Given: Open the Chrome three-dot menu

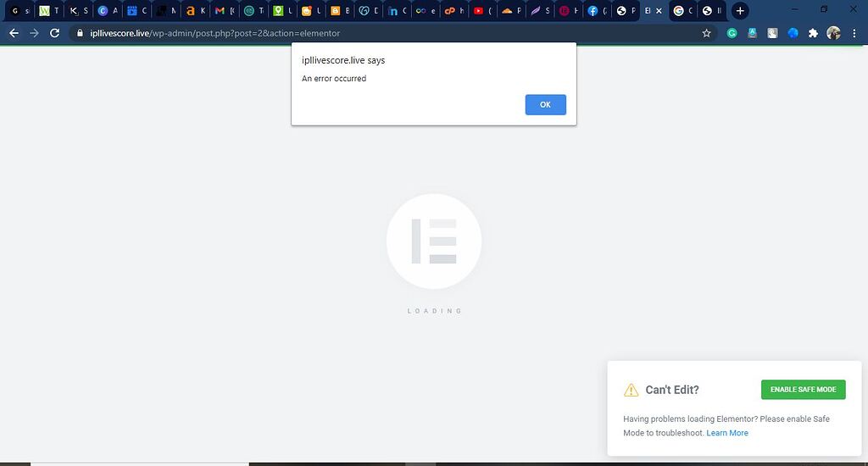Looking at the screenshot, I should 854,33.
